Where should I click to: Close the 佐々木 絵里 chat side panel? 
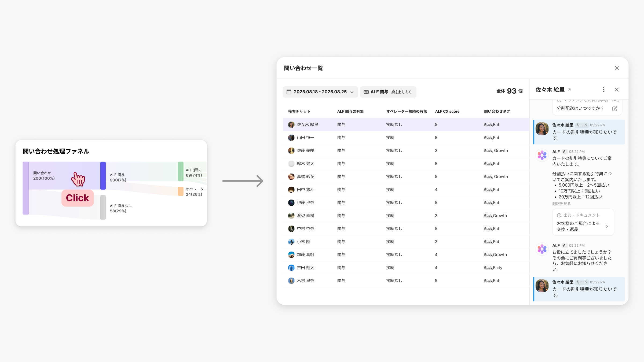617,90
